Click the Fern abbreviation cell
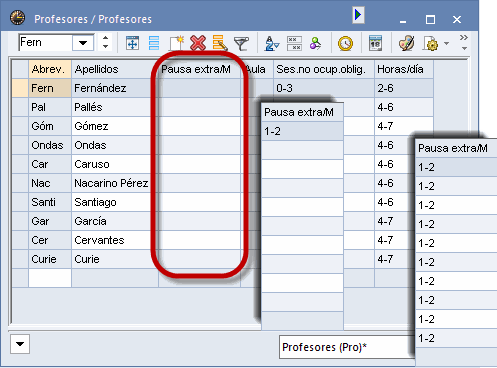This screenshot has height=368, width=497. 50,88
